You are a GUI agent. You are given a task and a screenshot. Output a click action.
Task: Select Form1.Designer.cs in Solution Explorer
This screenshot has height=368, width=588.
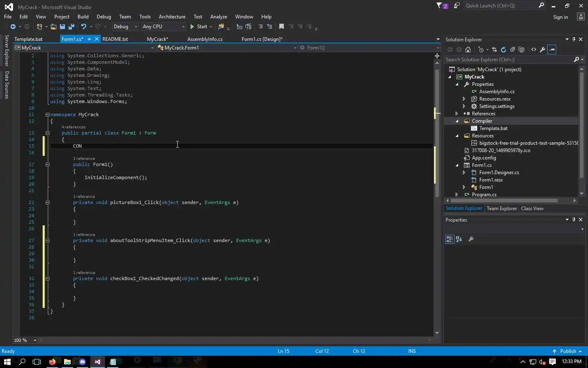[499, 173]
